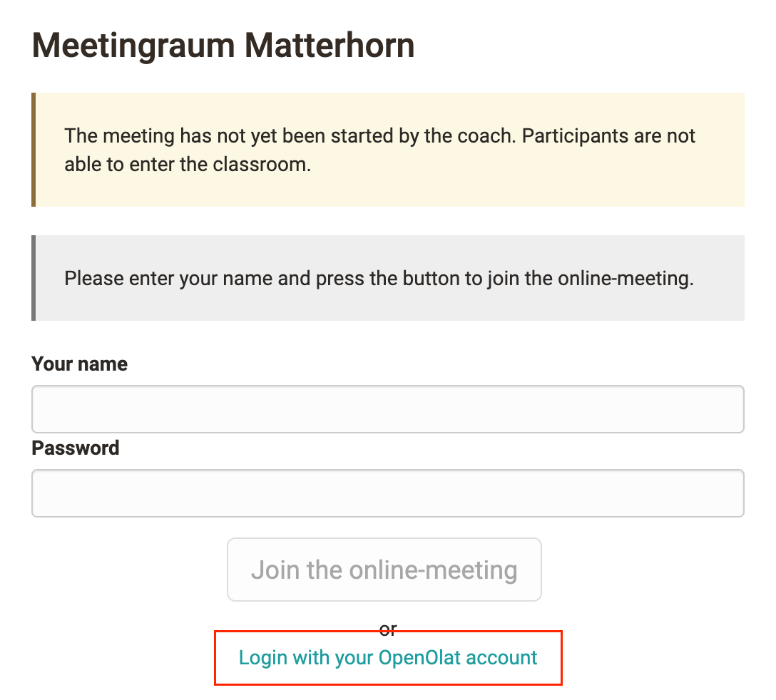Click the bold Password label
Screen dimensions: 776x700
click(76, 448)
